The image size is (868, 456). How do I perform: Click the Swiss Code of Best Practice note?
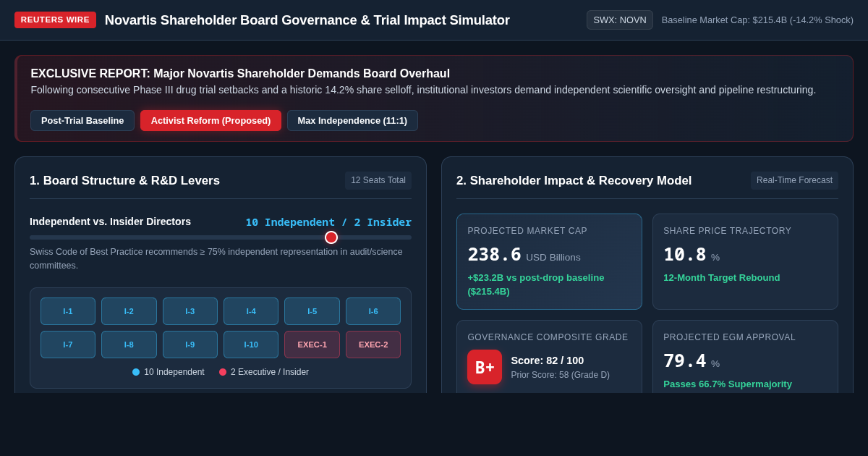point(216,258)
